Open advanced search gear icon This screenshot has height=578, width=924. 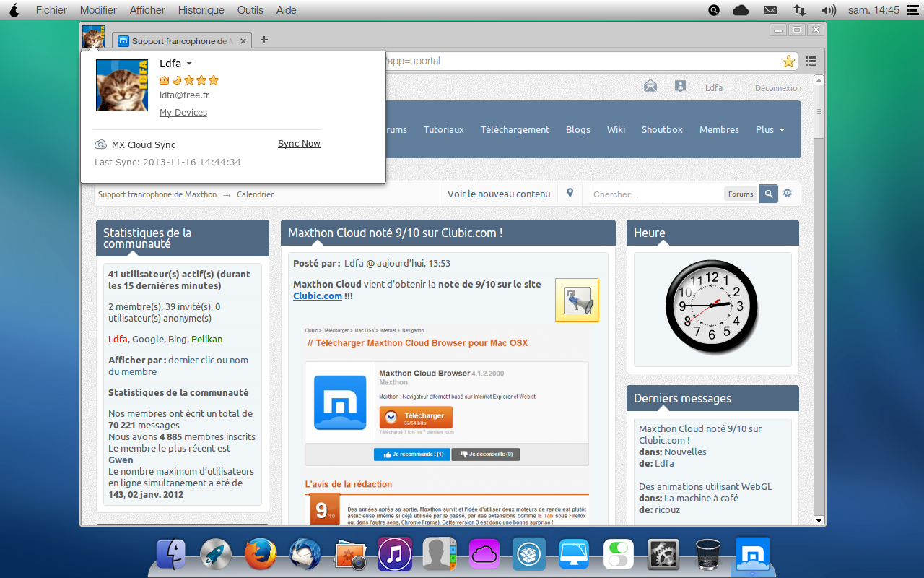788,193
